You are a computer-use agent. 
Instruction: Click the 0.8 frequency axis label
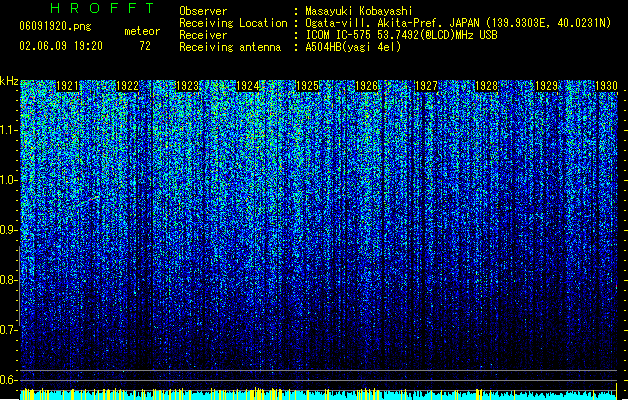9,280
